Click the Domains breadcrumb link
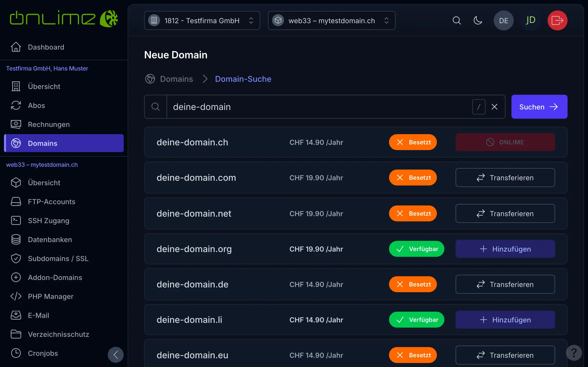The width and height of the screenshot is (588, 367). pyautogui.click(x=176, y=79)
